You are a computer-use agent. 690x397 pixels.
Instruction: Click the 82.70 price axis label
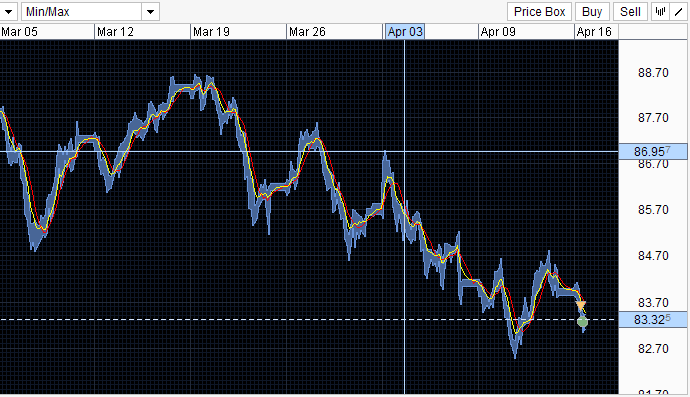653,349
